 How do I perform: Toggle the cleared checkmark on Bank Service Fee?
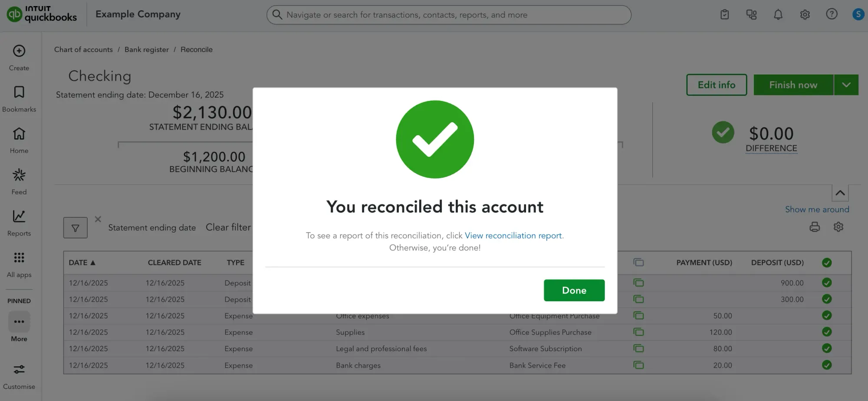pos(827,365)
